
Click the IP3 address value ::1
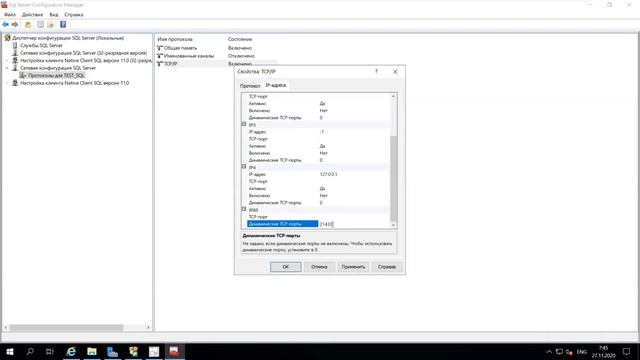tap(322, 132)
